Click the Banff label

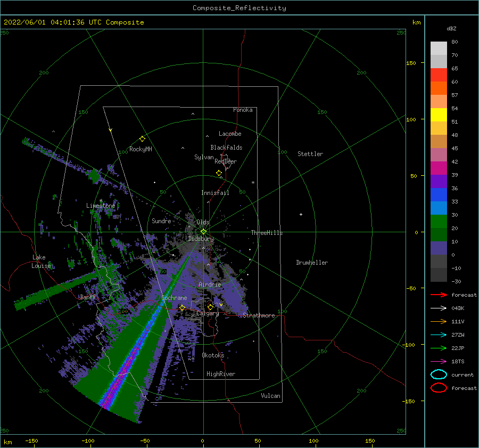88,297
